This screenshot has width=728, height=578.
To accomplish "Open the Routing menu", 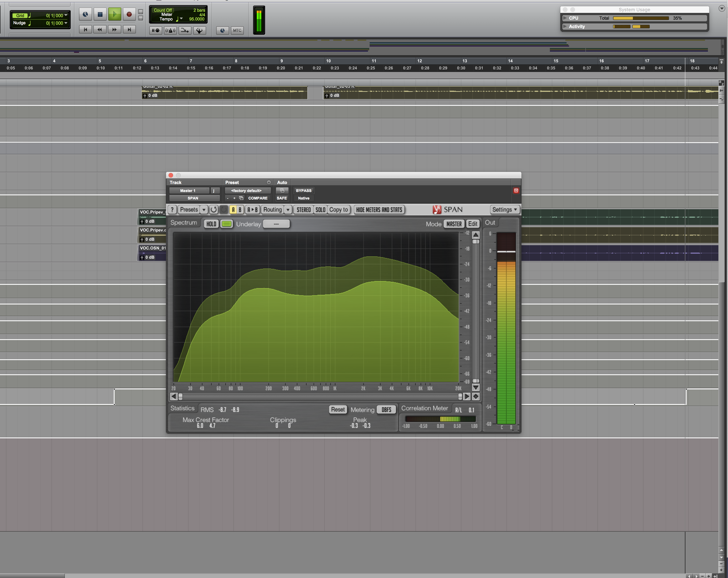I will 272,210.
